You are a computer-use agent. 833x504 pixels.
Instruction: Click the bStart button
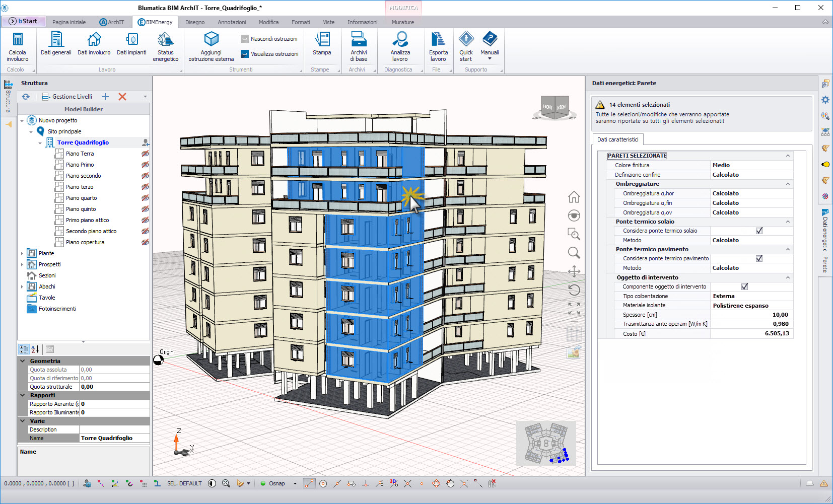(23, 21)
